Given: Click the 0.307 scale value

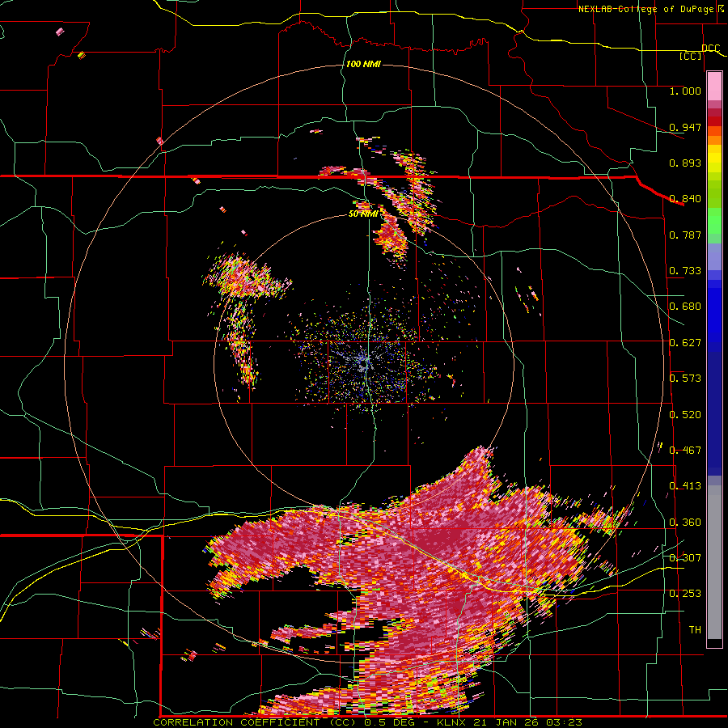Looking at the screenshot, I should pos(685,558).
